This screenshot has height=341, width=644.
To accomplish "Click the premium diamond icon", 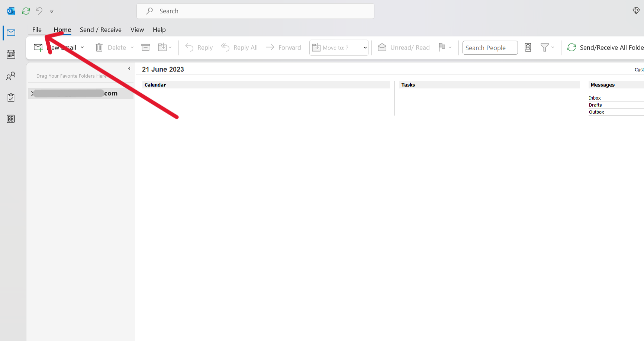I will point(636,11).
